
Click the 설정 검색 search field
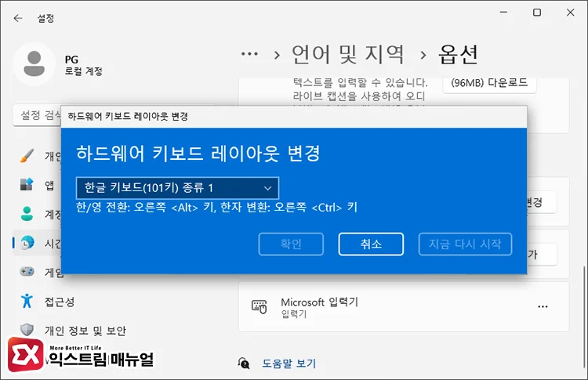pyautogui.click(x=37, y=116)
